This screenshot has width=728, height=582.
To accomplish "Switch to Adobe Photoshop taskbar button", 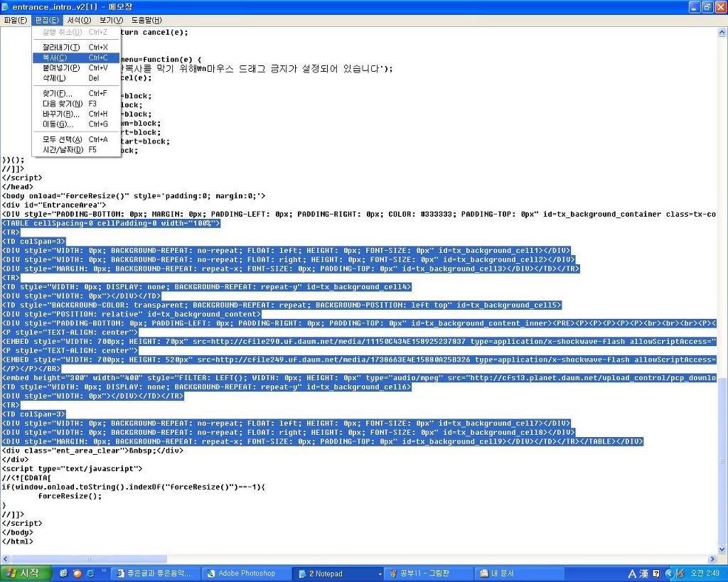I will (x=247, y=573).
